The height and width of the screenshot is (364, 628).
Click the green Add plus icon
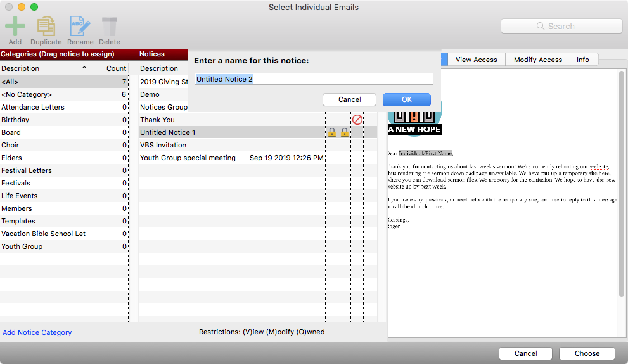(15, 27)
